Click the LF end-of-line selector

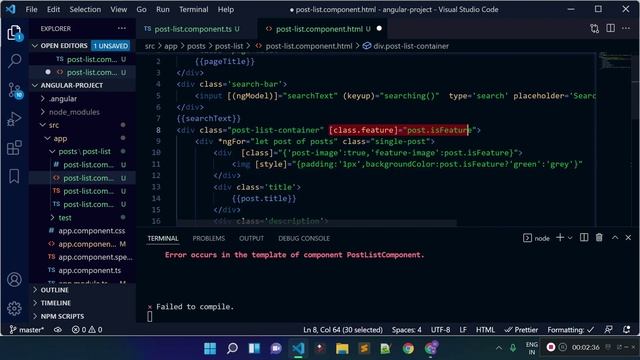coord(463,330)
